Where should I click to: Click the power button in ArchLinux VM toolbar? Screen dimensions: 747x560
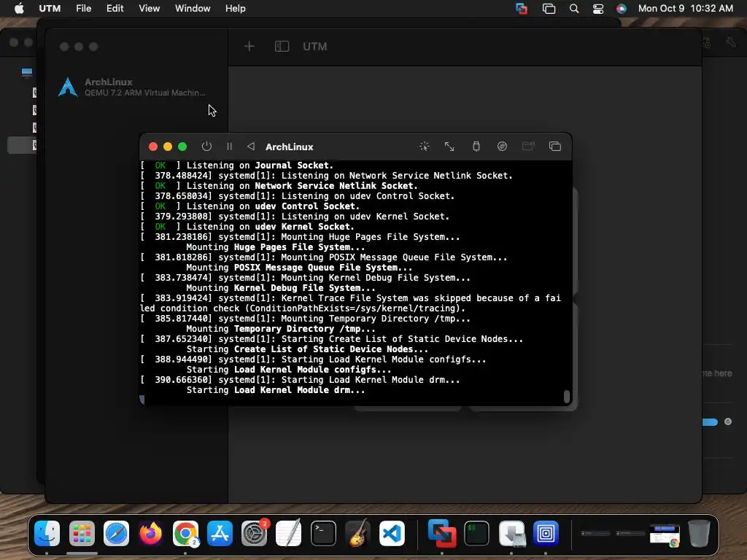point(206,147)
